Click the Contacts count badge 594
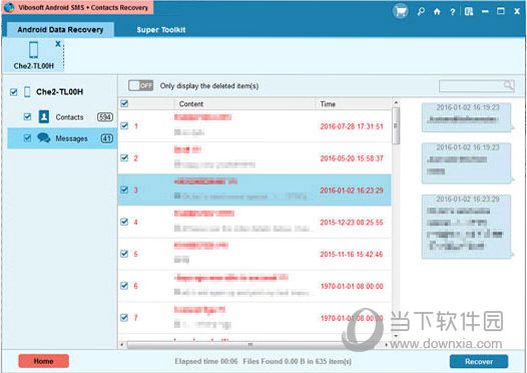 [x=105, y=117]
